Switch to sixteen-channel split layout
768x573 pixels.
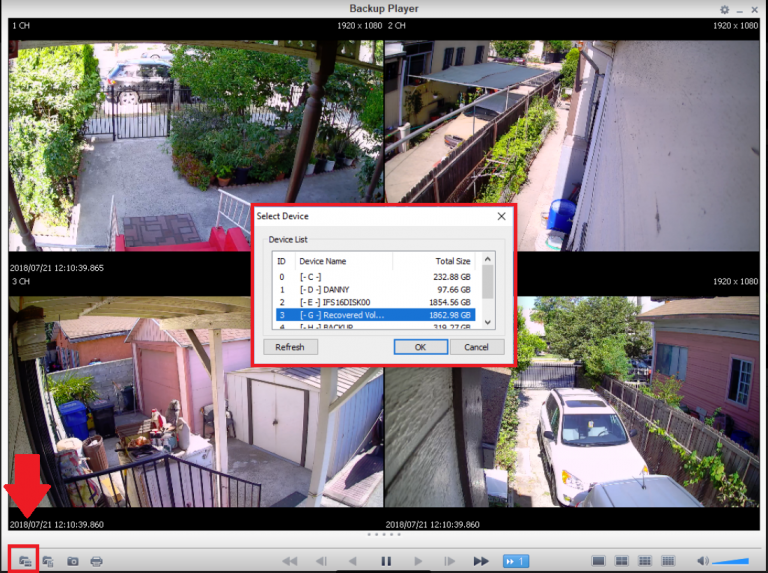(668, 561)
